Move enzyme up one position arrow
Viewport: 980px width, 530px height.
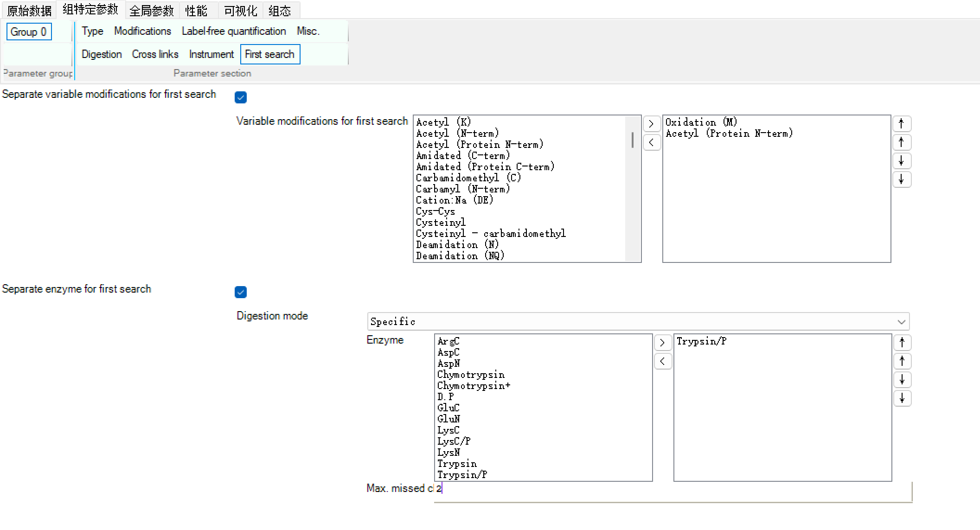(902, 361)
